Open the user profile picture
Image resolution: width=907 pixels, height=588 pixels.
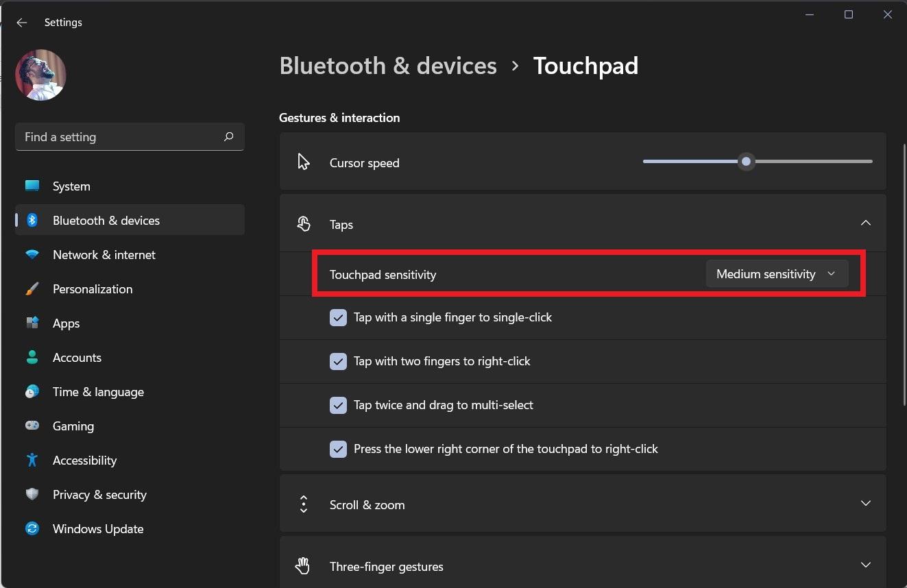(x=41, y=75)
